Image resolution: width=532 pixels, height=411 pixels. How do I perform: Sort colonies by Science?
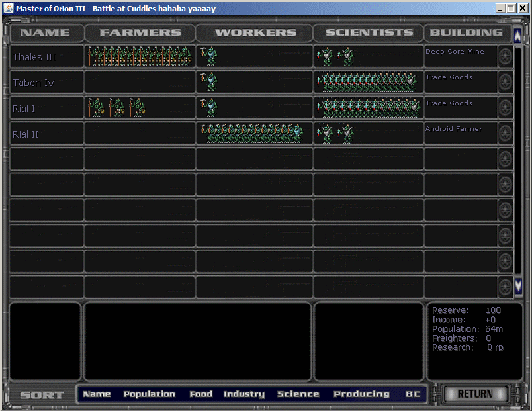pyautogui.click(x=298, y=394)
